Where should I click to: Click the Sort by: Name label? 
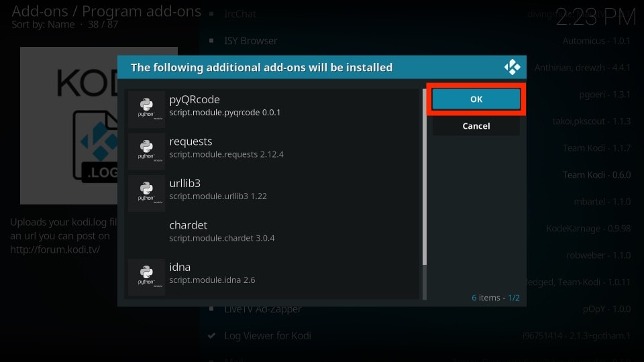click(43, 25)
